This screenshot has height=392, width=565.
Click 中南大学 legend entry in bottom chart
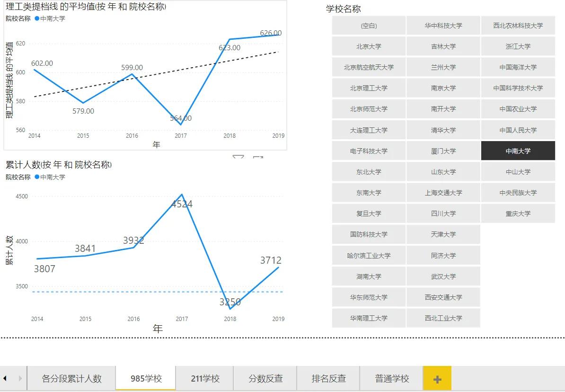50,177
